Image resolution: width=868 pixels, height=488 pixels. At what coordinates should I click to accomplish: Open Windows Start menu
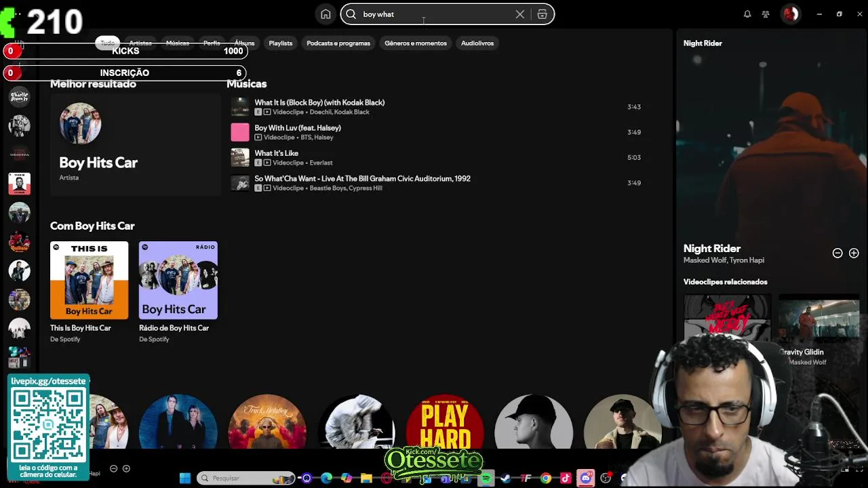tap(184, 478)
